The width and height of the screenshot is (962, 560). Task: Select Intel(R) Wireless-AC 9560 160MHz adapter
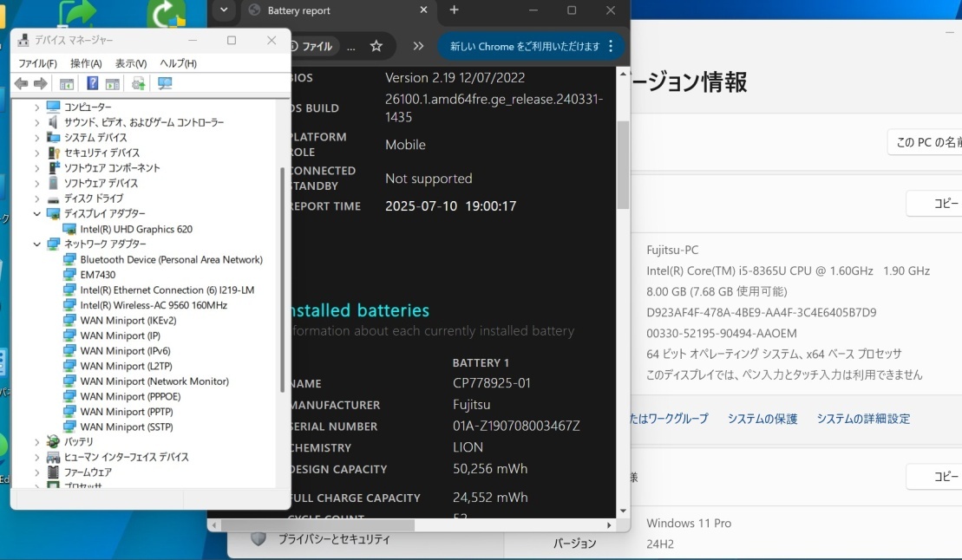click(154, 305)
